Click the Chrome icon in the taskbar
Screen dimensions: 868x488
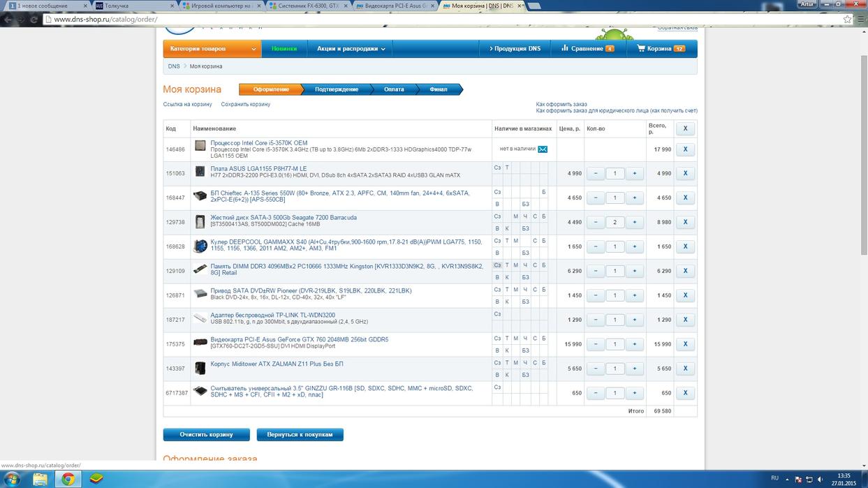click(x=68, y=479)
